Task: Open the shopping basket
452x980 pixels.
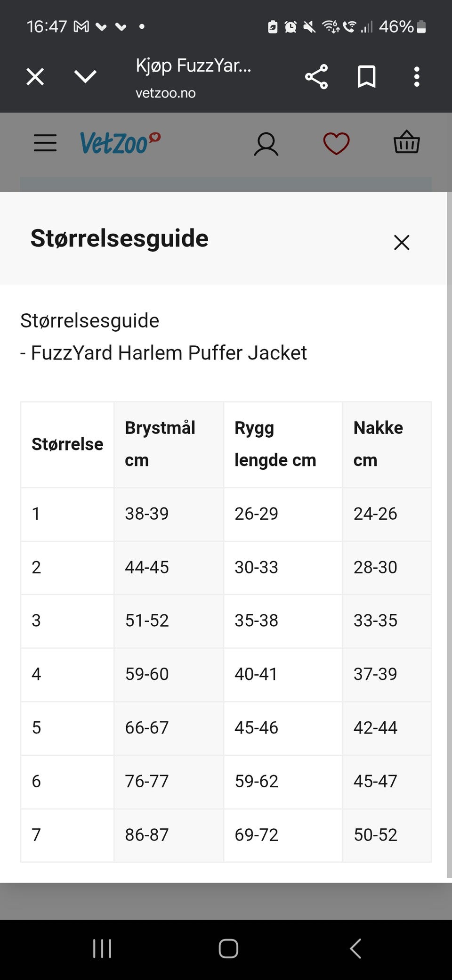Action: click(x=406, y=142)
